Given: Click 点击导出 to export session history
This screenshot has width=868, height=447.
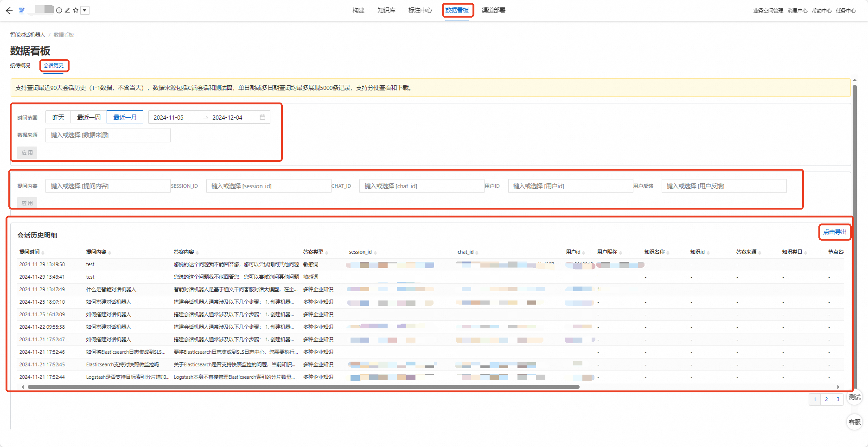Looking at the screenshot, I should (x=835, y=232).
